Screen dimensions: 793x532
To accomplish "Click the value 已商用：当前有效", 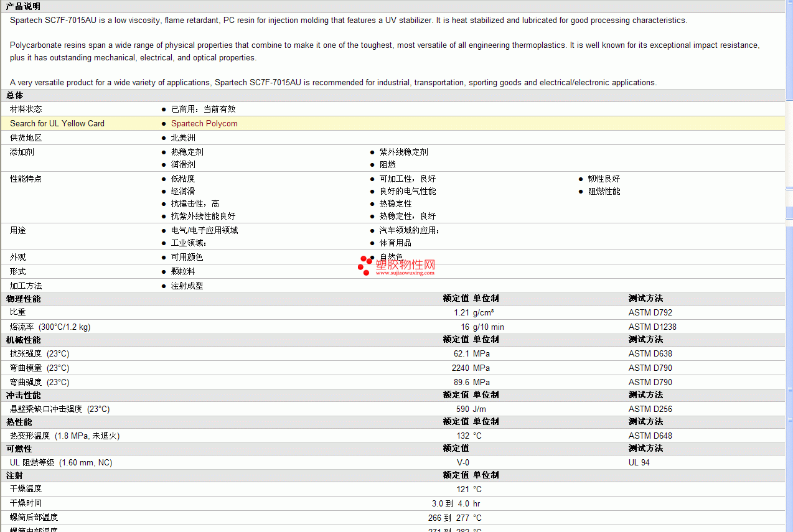I will click(204, 109).
